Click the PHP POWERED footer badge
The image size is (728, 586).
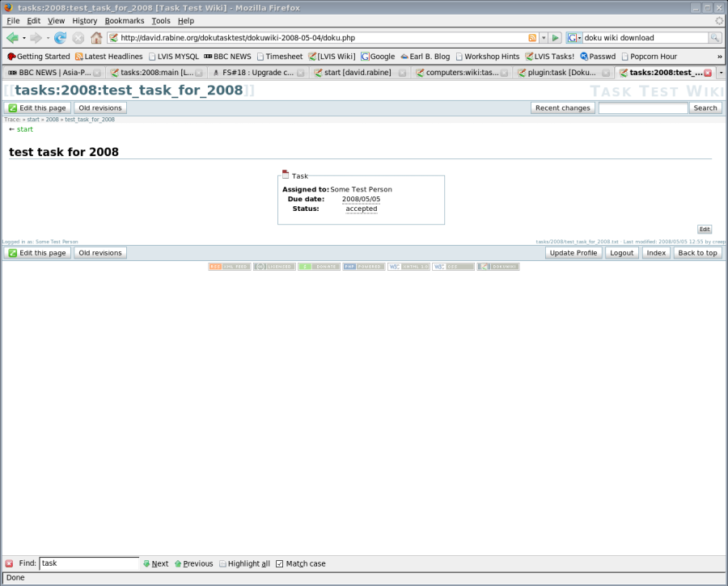[363, 265]
